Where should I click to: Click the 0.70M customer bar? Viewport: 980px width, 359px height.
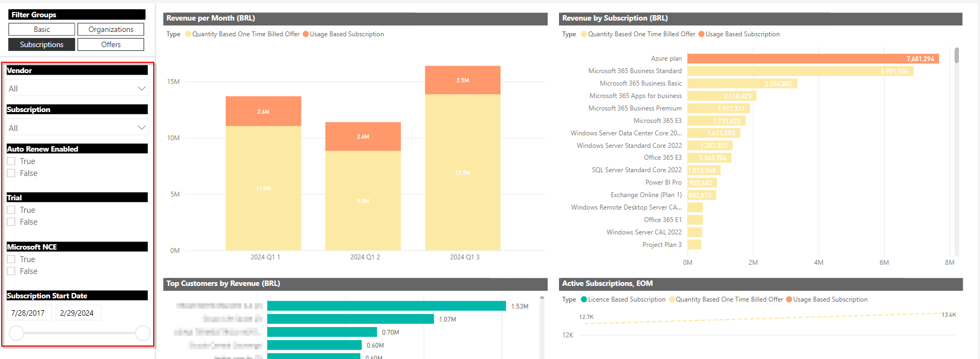(322, 332)
